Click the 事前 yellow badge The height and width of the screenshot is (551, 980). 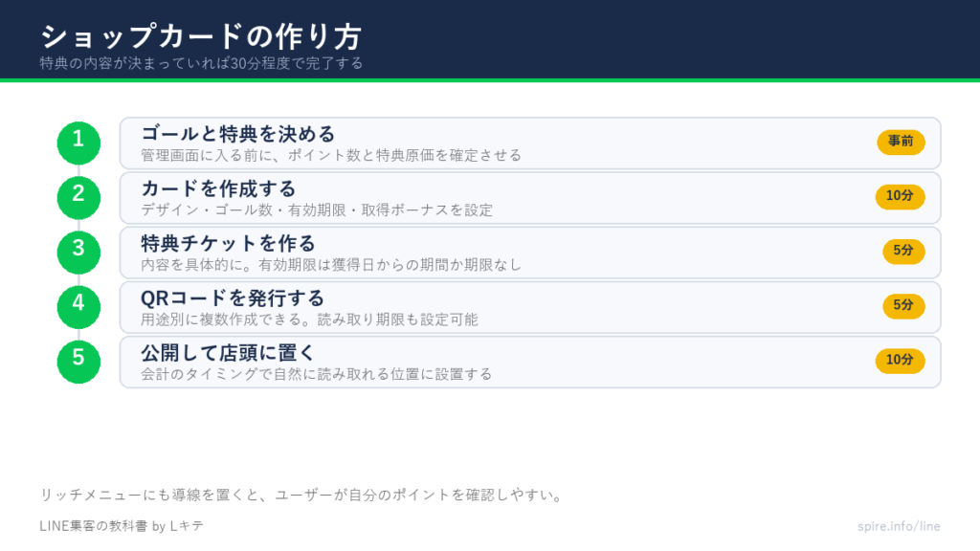(901, 142)
